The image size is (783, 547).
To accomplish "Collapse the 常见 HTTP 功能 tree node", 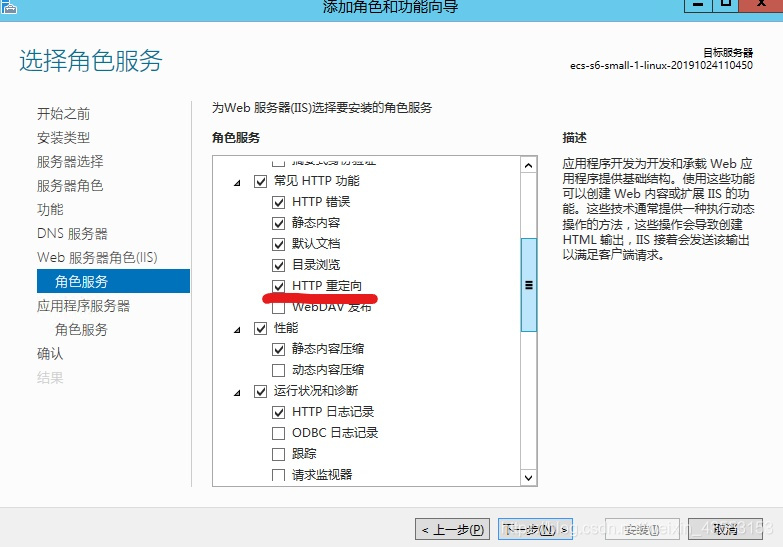I will (237, 182).
